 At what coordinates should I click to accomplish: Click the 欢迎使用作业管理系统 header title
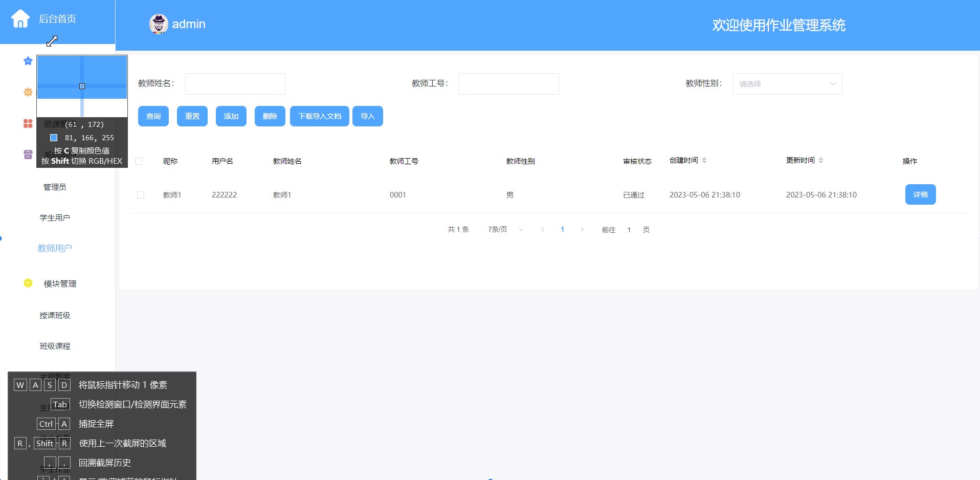click(x=778, y=25)
